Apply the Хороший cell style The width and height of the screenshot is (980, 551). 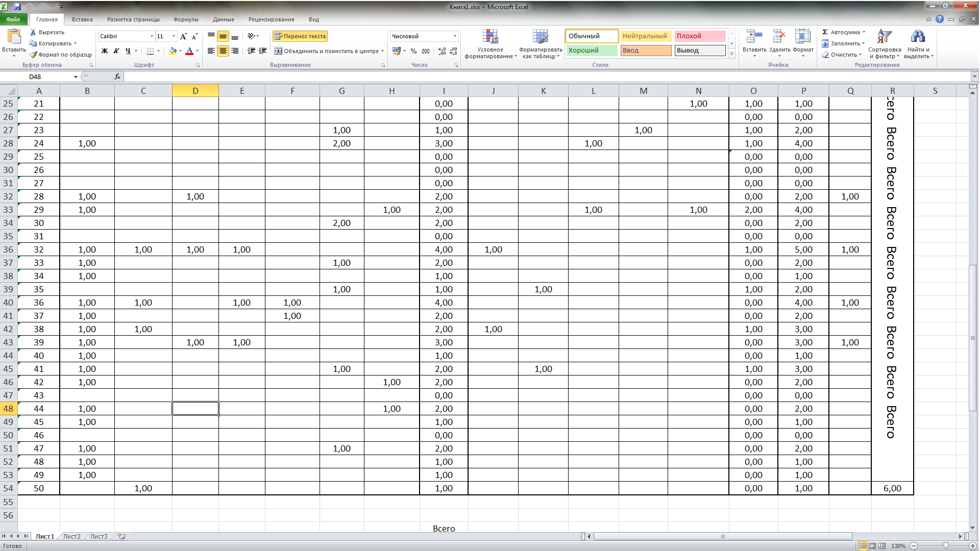point(591,51)
